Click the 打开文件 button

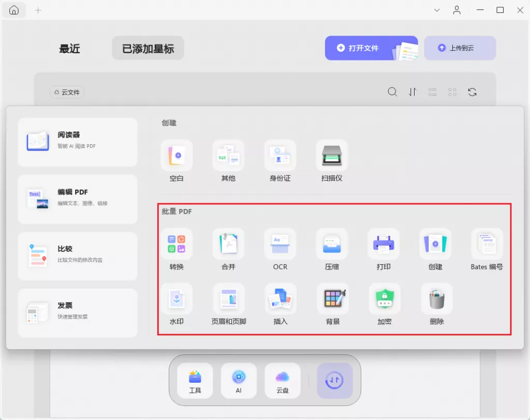point(362,48)
